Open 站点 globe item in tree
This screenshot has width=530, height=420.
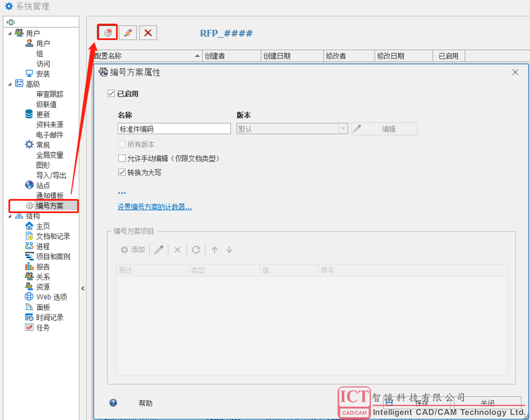coord(29,185)
